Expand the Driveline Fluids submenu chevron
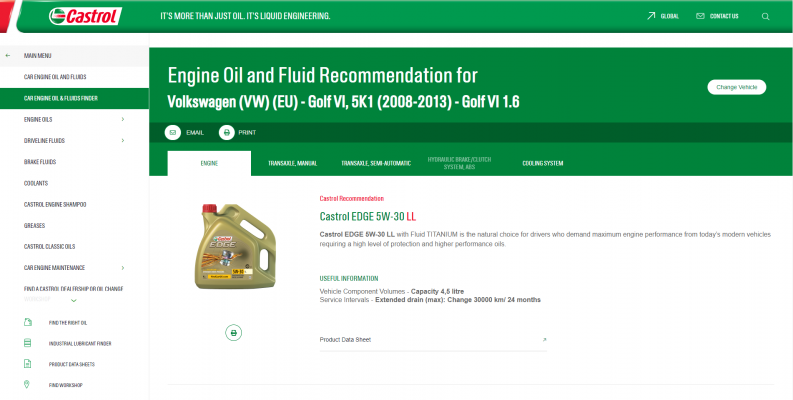This screenshot has height=400, width=793. (x=123, y=141)
